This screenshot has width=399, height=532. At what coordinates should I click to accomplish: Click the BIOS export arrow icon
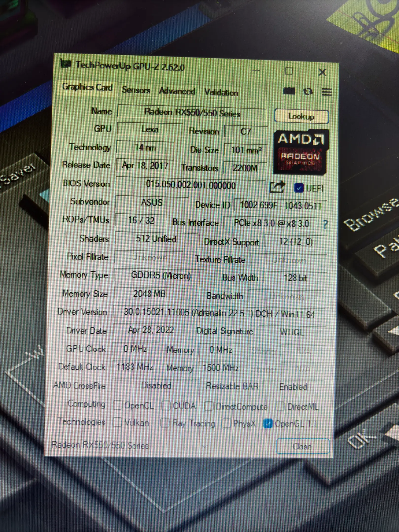pyautogui.click(x=277, y=187)
